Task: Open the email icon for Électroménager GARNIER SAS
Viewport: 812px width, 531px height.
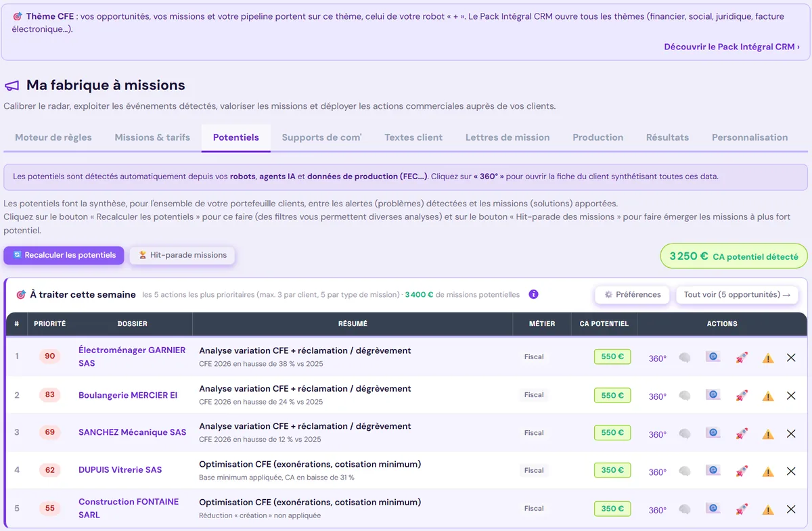Action: 713,356
